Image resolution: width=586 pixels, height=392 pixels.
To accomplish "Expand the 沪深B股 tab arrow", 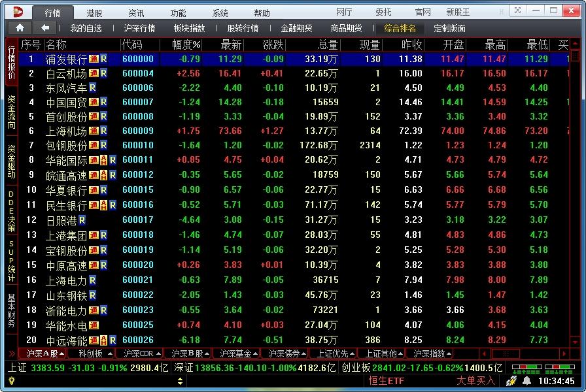I will pyautogui.click(x=207, y=353).
